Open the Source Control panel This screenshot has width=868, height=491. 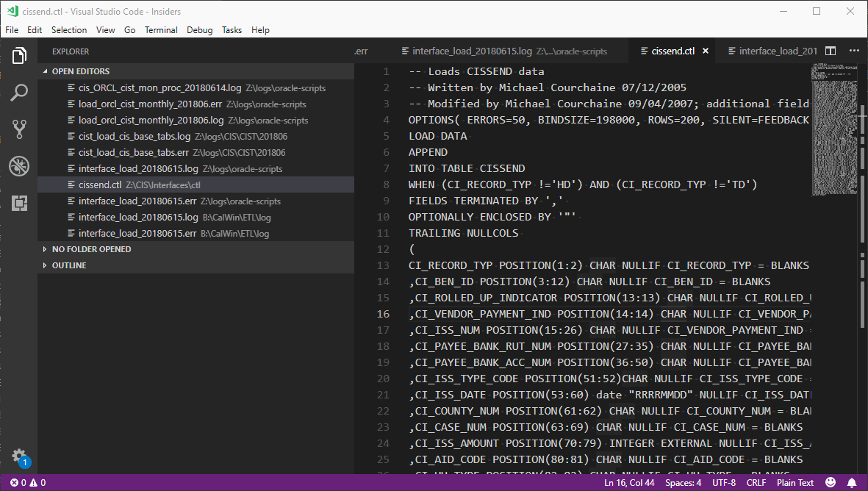point(18,129)
